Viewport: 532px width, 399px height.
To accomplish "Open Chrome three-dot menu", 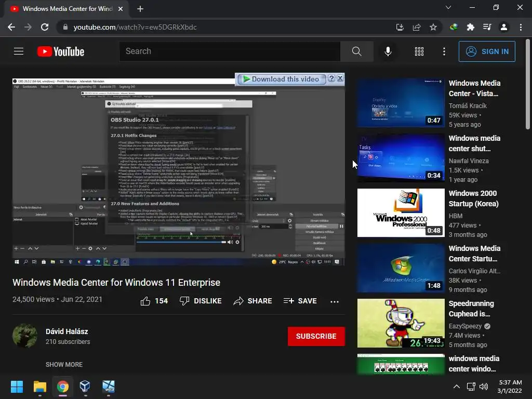I will 521,27.
